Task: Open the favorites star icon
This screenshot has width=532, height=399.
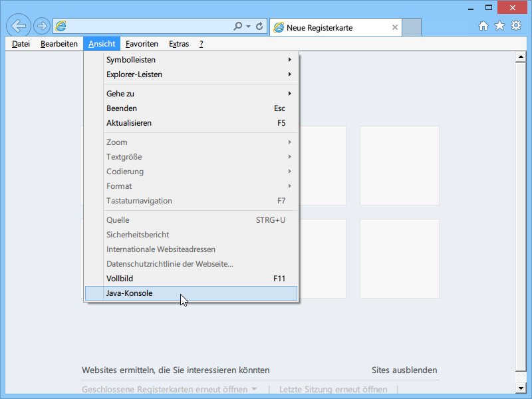Action: [x=499, y=26]
